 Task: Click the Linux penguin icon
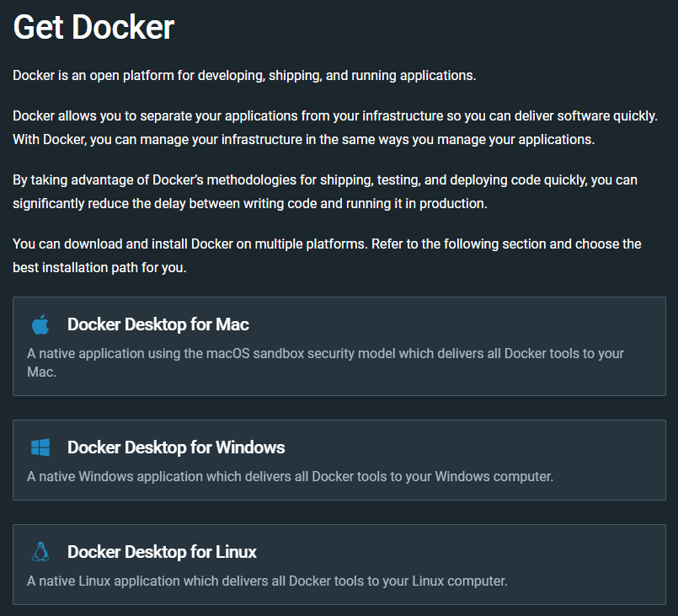(40, 552)
